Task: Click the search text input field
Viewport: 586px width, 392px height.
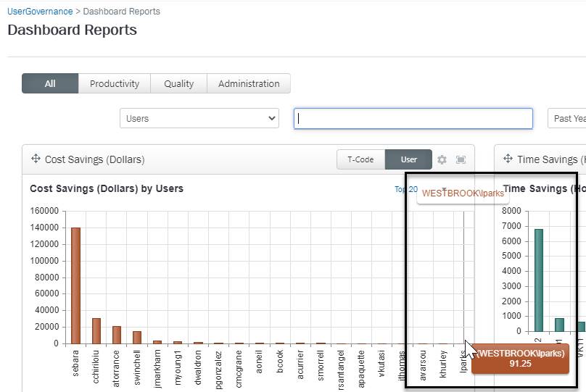Action: click(x=413, y=118)
